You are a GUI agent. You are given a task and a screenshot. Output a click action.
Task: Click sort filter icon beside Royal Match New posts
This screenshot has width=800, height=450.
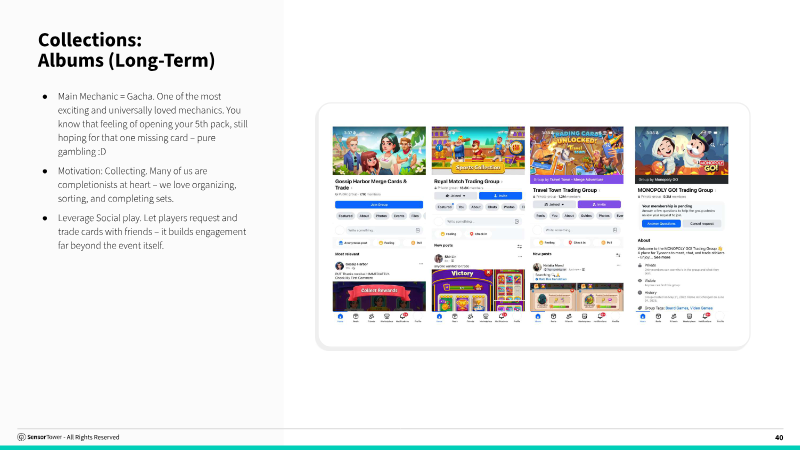coord(519,245)
